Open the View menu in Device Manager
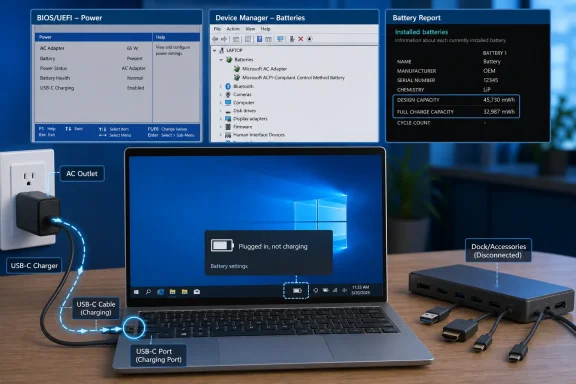 250,29
